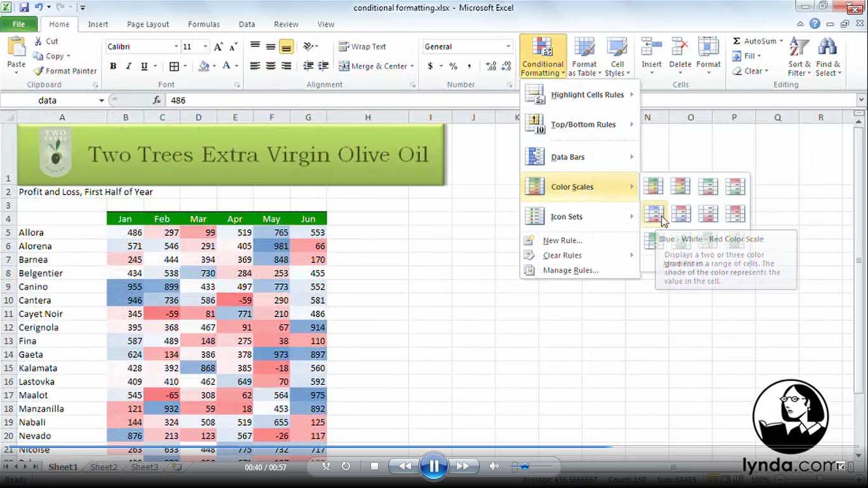This screenshot has width=868, height=488.
Task: Toggle Underline formatting
Action: click(144, 66)
